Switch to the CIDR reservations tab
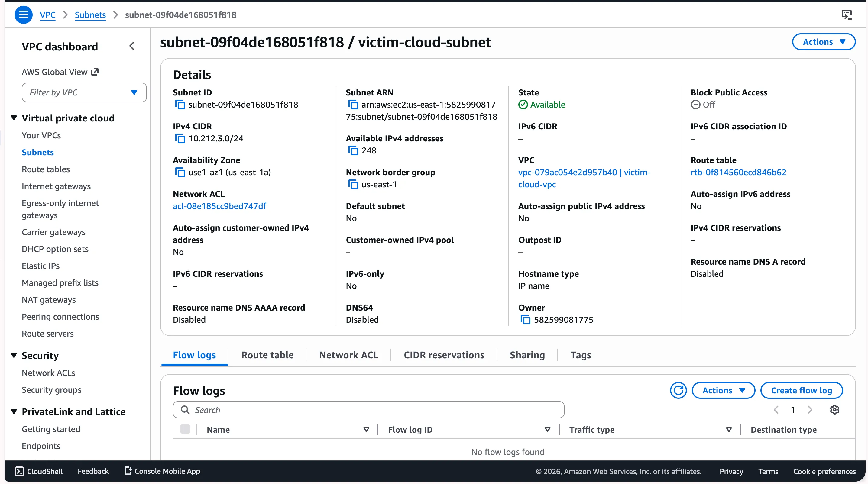 point(444,355)
